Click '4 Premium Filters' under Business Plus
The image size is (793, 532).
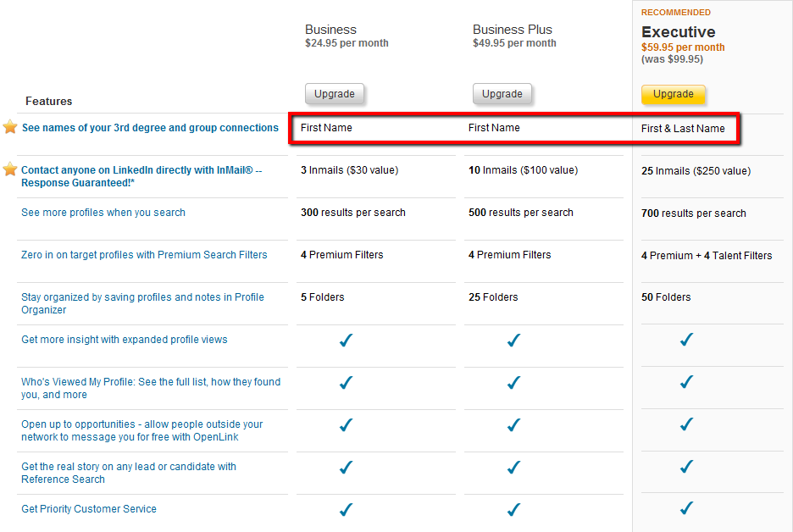point(510,255)
